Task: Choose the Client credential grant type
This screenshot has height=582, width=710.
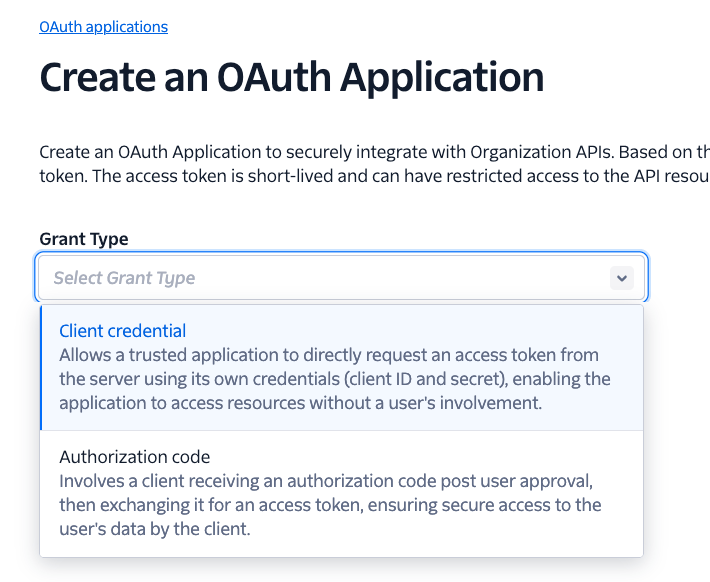Action: pyautogui.click(x=341, y=367)
